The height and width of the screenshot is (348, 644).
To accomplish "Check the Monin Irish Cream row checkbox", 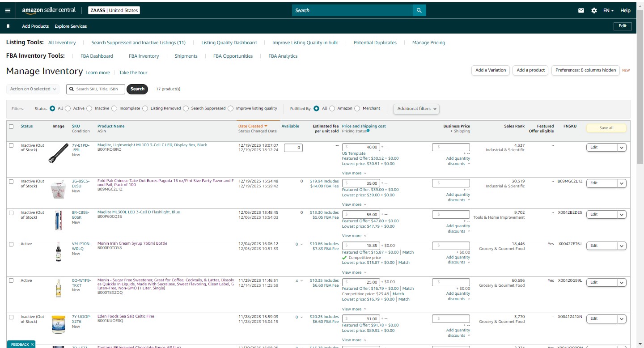I will 11,244.
